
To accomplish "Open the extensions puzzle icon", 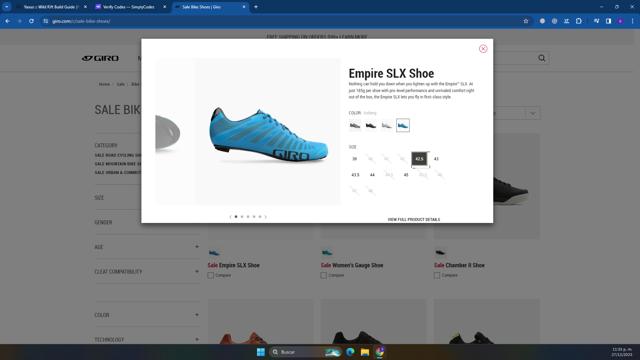I will click(x=579, y=21).
